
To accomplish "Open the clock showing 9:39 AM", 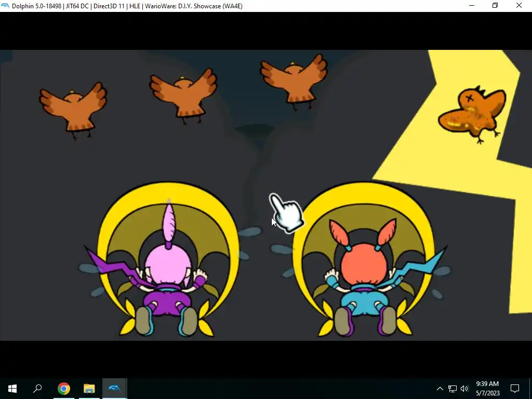I will [487, 389].
